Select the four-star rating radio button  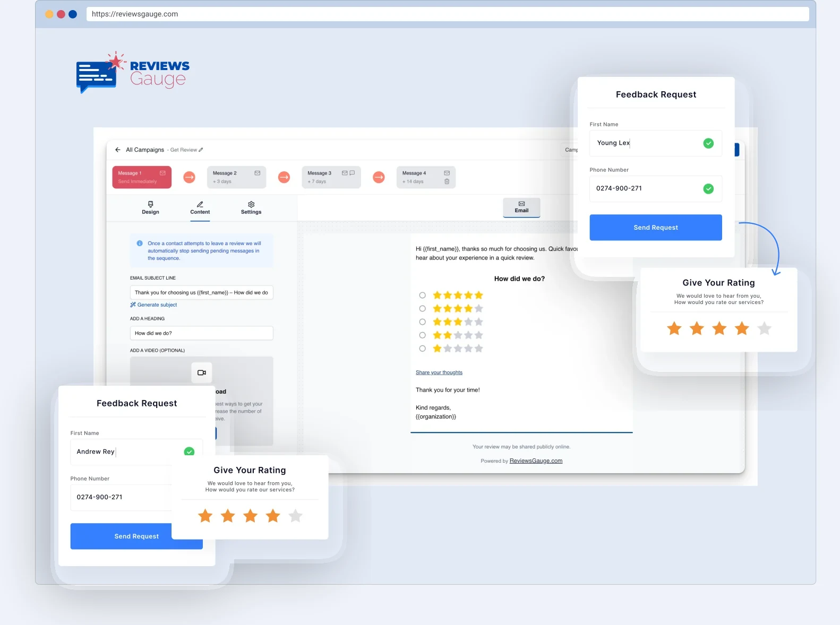[423, 308]
